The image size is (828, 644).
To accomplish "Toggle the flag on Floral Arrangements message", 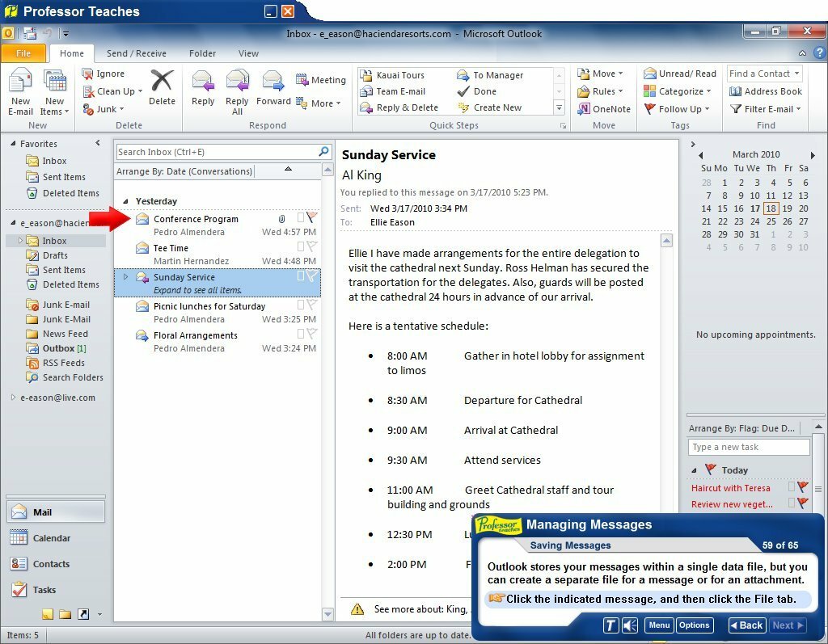I will 312,333.
